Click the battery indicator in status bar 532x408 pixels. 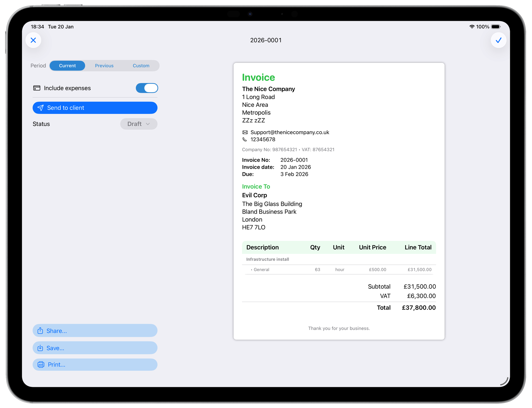[x=495, y=27]
